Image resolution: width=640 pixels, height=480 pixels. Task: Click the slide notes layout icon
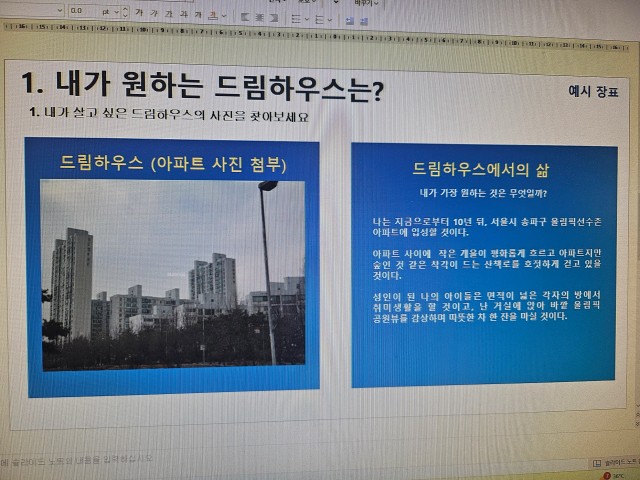pos(597,463)
